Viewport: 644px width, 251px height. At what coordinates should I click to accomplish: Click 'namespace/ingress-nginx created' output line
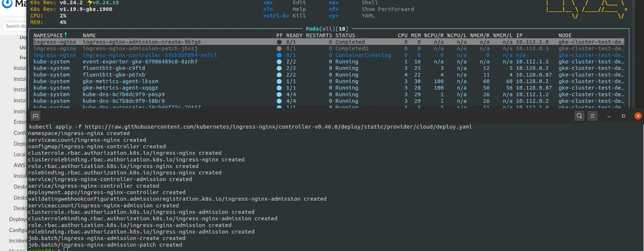tap(79, 134)
